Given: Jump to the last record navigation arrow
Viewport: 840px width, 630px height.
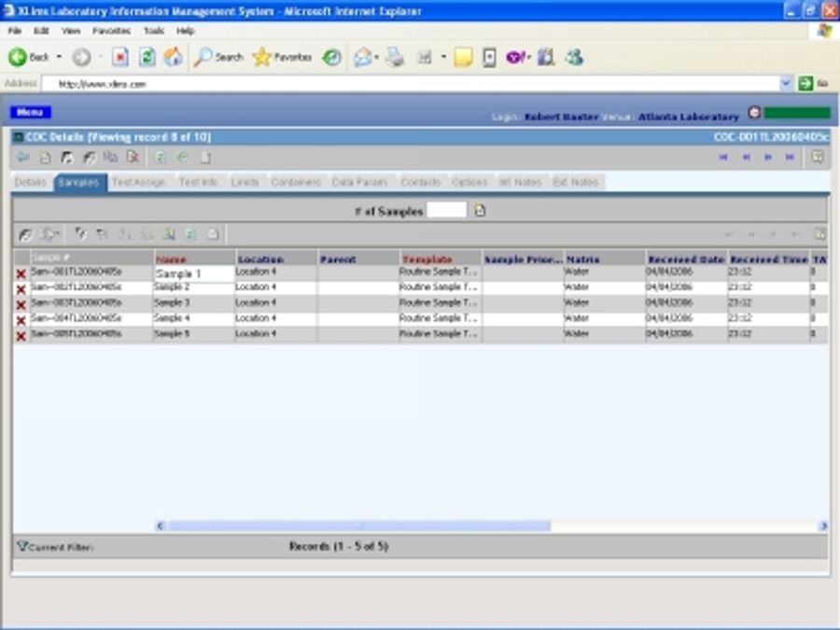Looking at the screenshot, I should 790,157.
